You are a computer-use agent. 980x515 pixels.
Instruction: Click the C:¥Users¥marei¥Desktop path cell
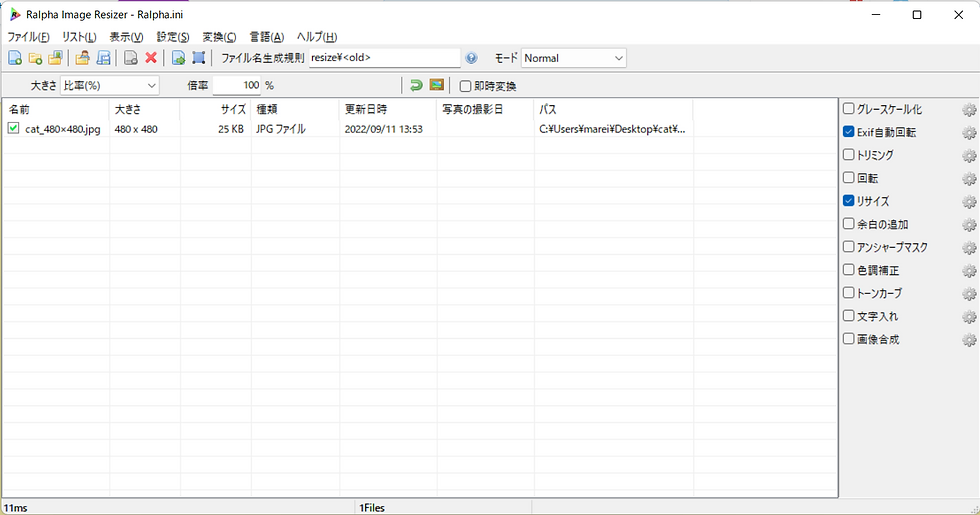612,129
